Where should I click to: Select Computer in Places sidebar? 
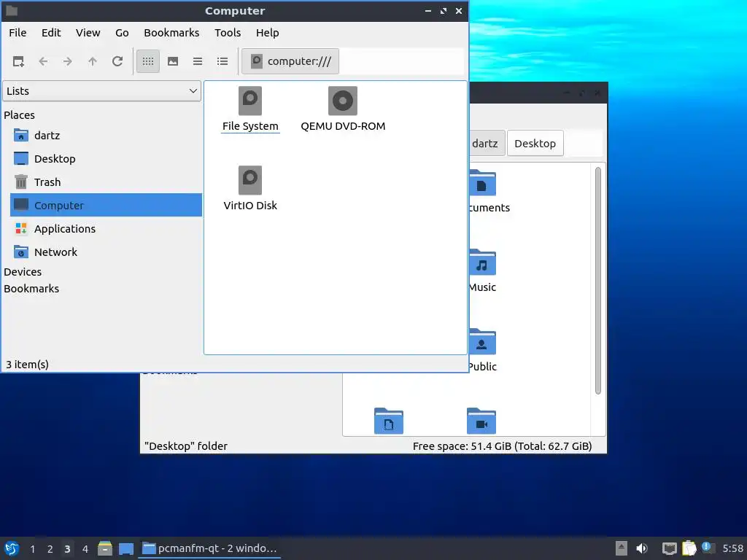[x=106, y=205]
